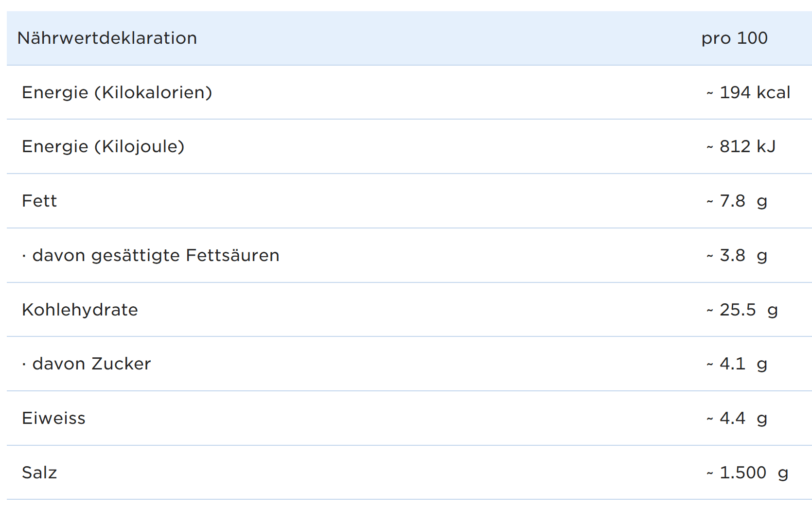Viewport: 812px width, 508px height.
Task: Click the 812 kJ value
Action: coord(747,146)
